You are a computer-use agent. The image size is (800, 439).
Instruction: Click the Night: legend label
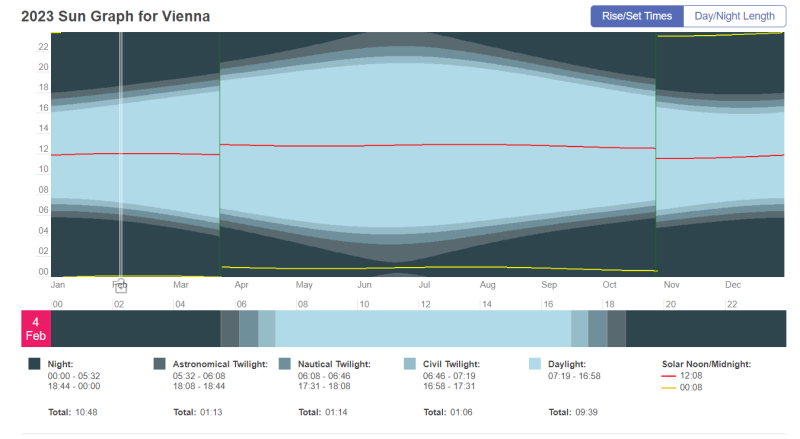(x=60, y=364)
